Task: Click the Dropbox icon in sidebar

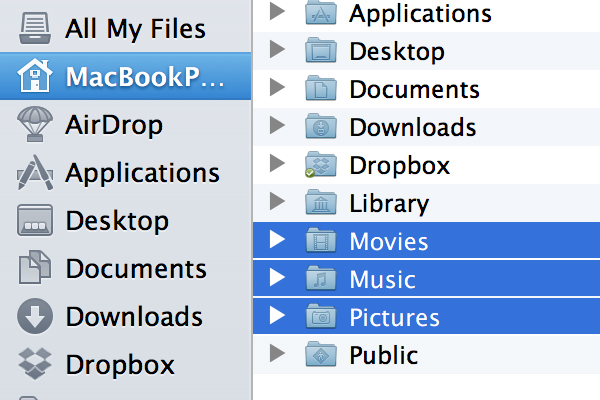Action: [35, 363]
